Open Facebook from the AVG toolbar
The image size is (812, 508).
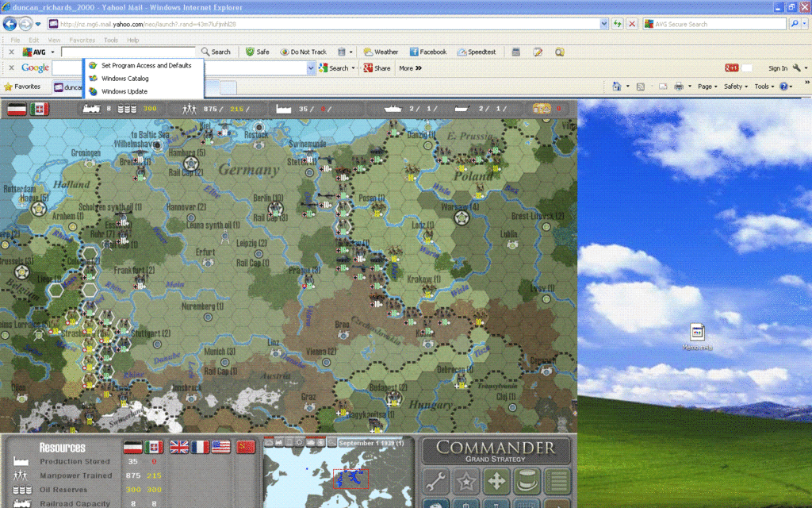tap(427, 52)
